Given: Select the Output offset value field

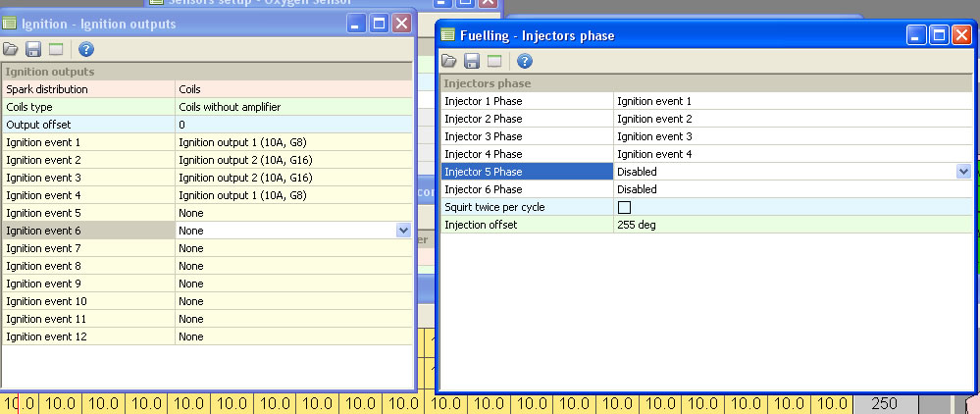Looking at the screenshot, I should click(x=292, y=125).
